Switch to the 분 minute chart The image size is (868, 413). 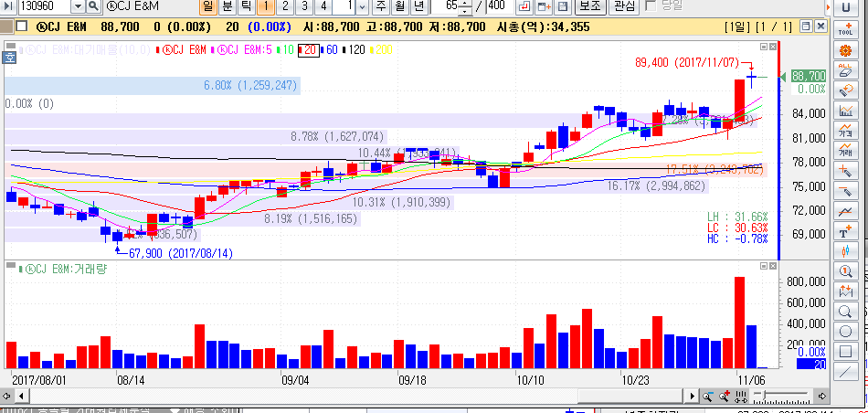pos(227,7)
